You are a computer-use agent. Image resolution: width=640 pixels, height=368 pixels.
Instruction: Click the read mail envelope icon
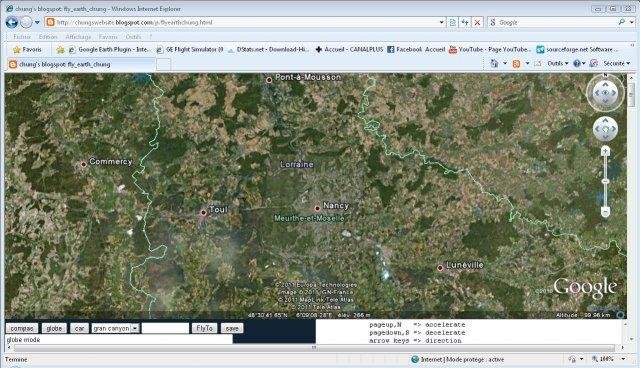[x=538, y=63]
